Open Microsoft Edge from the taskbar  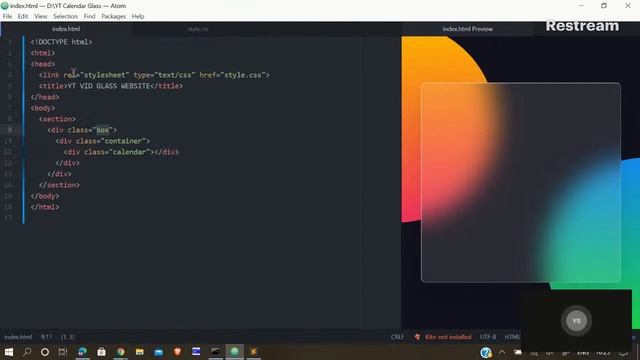pos(82,352)
